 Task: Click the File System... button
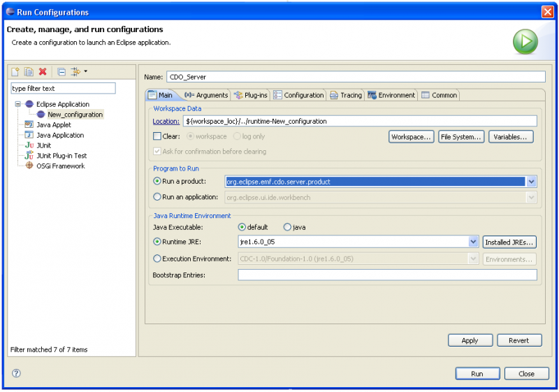click(461, 137)
